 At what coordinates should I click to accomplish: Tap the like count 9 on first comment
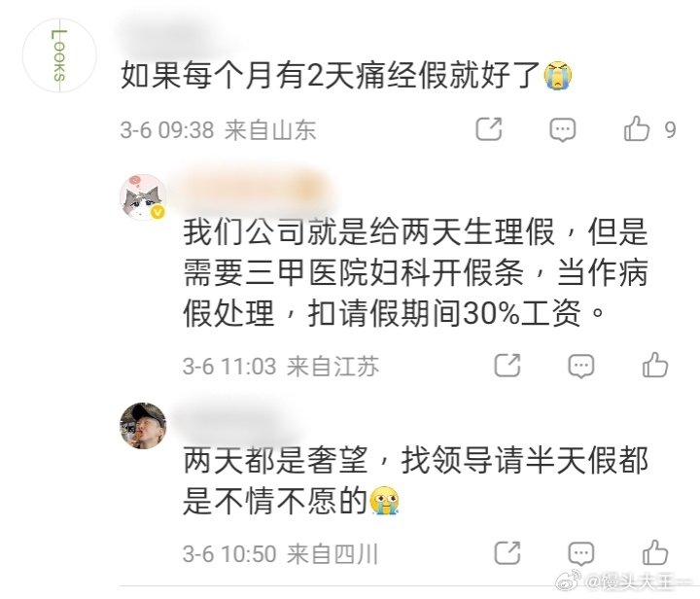pos(670,130)
